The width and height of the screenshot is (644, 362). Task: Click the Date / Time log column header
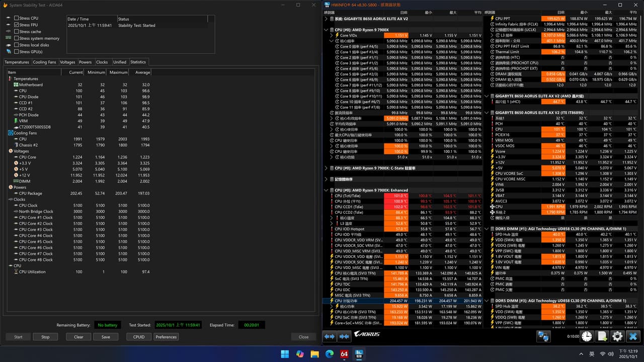point(92,19)
